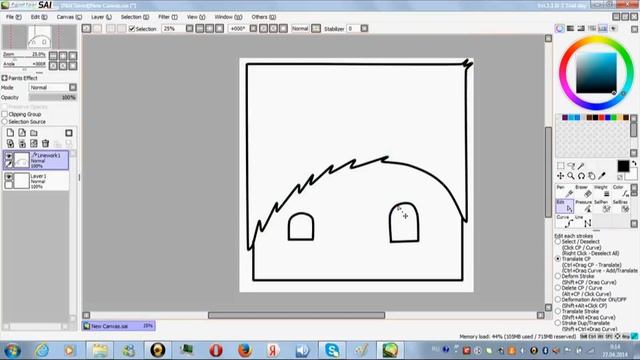Uncheck the Selection checkbox in toolbar
The height and width of the screenshot is (360, 640).
point(132,29)
